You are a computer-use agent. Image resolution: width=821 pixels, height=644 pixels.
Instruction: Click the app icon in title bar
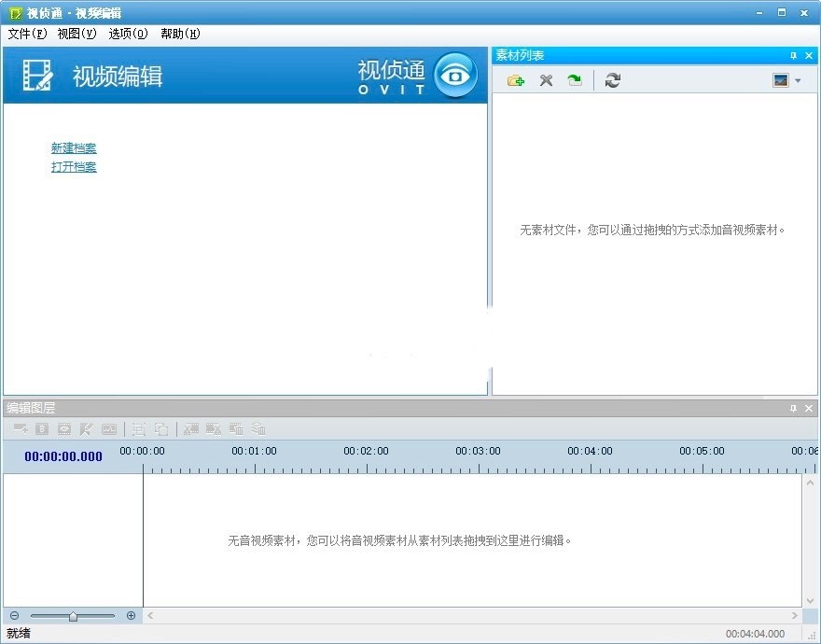(16, 13)
